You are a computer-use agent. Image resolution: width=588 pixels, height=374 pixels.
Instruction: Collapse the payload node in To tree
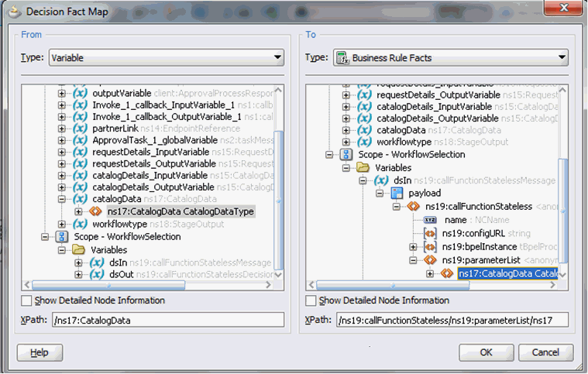(x=380, y=193)
